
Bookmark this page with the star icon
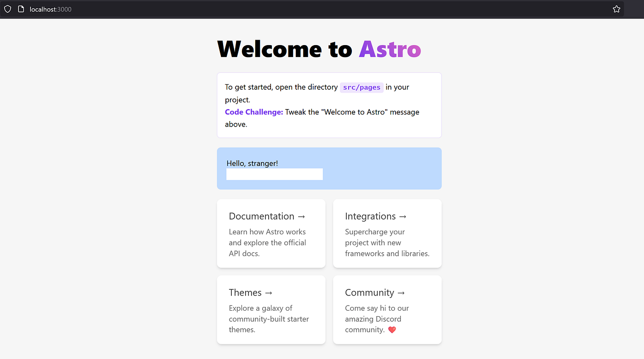coord(616,9)
